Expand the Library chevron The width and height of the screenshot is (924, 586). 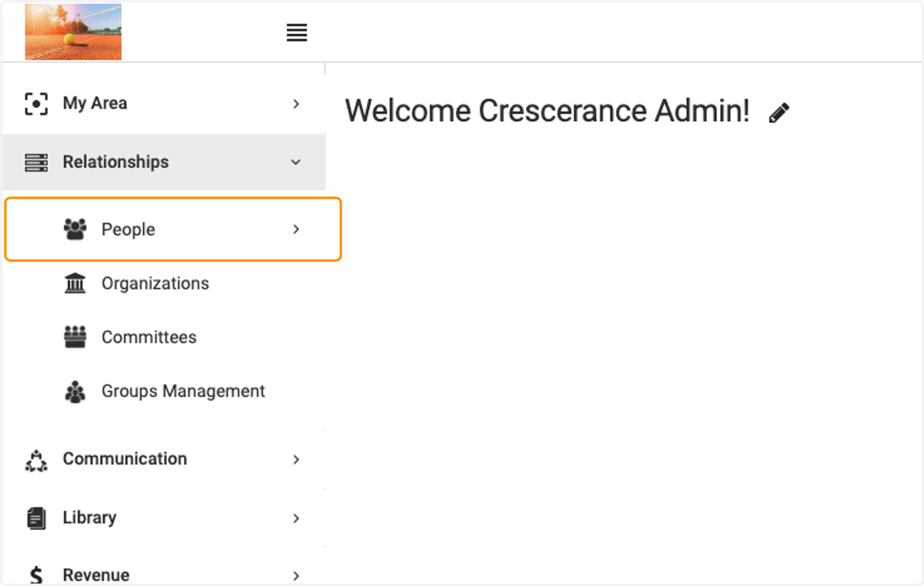click(x=296, y=518)
